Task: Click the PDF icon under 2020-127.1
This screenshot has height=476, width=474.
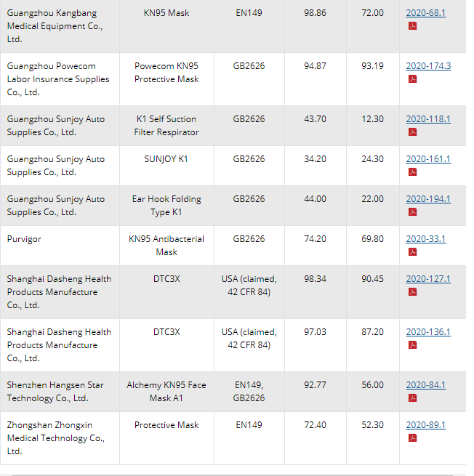Action: tap(412, 292)
